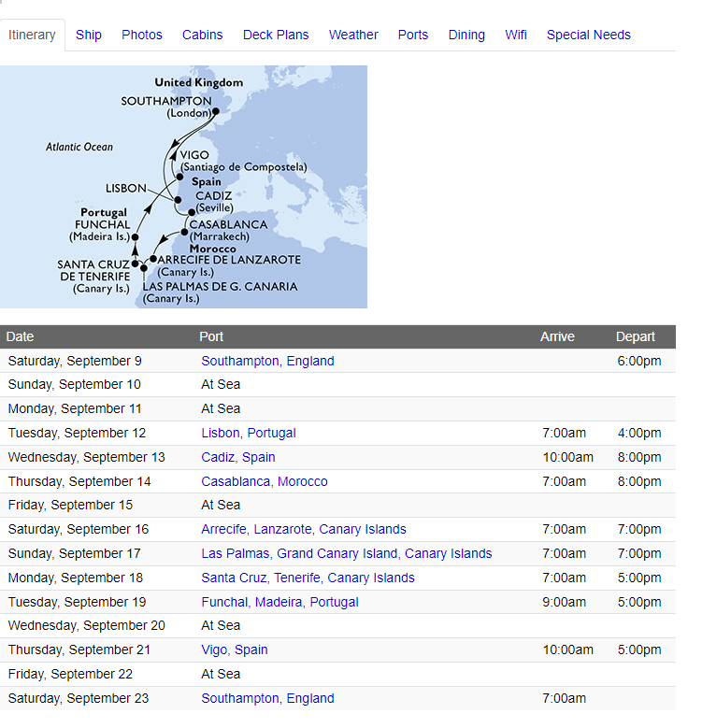The height and width of the screenshot is (728, 702).
Task: Open the Cabins tab
Action: (203, 35)
